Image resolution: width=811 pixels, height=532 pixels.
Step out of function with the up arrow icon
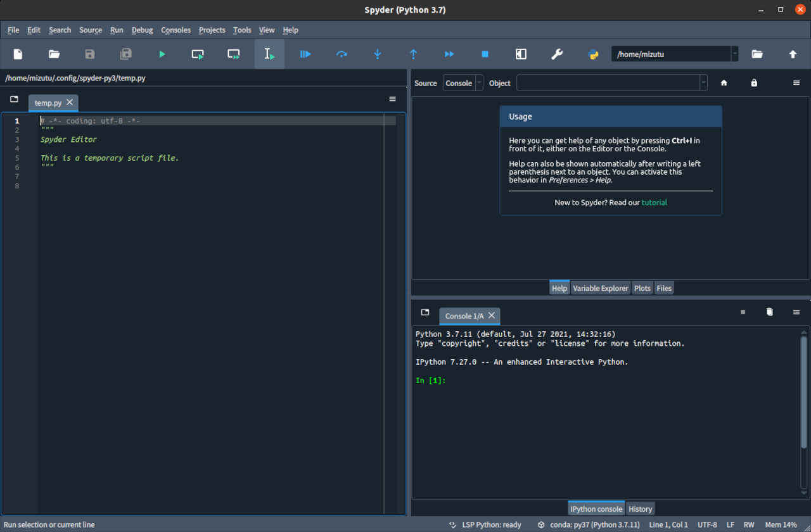pyautogui.click(x=413, y=54)
